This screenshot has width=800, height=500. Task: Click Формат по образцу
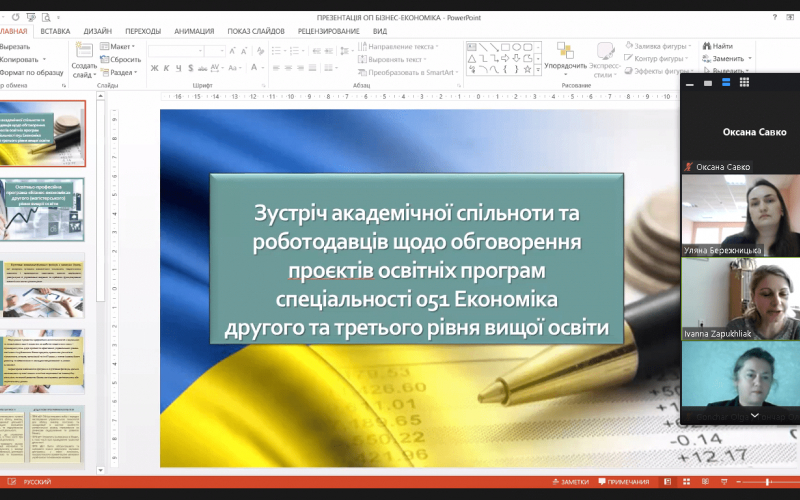pyautogui.click(x=32, y=72)
